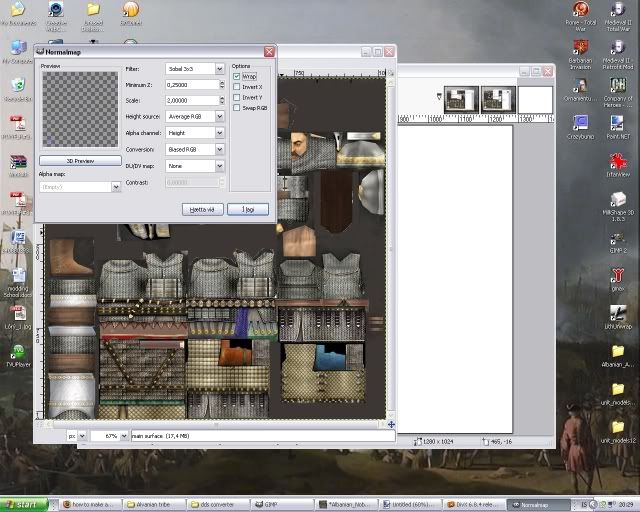The width and height of the screenshot is (640, 512).
Task: Open the Paint.NET desktop icon
Action: (x=619, y=123)
